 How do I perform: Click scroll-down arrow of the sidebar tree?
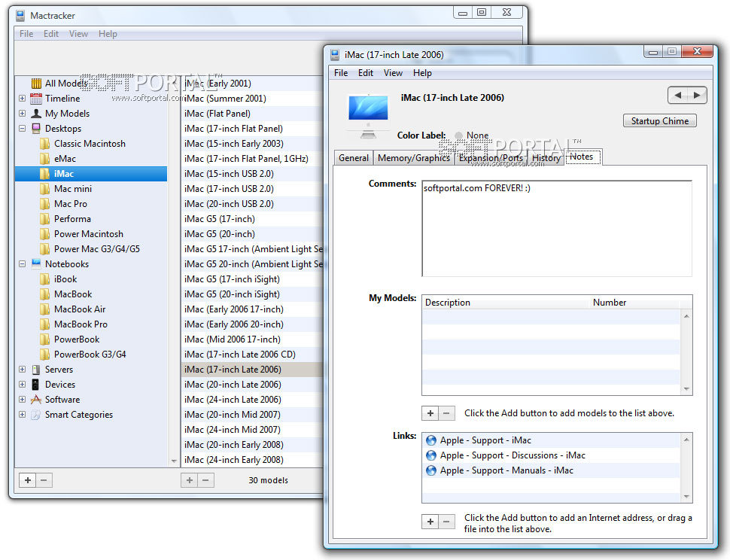pyautogui.click(x=174, y=461)
